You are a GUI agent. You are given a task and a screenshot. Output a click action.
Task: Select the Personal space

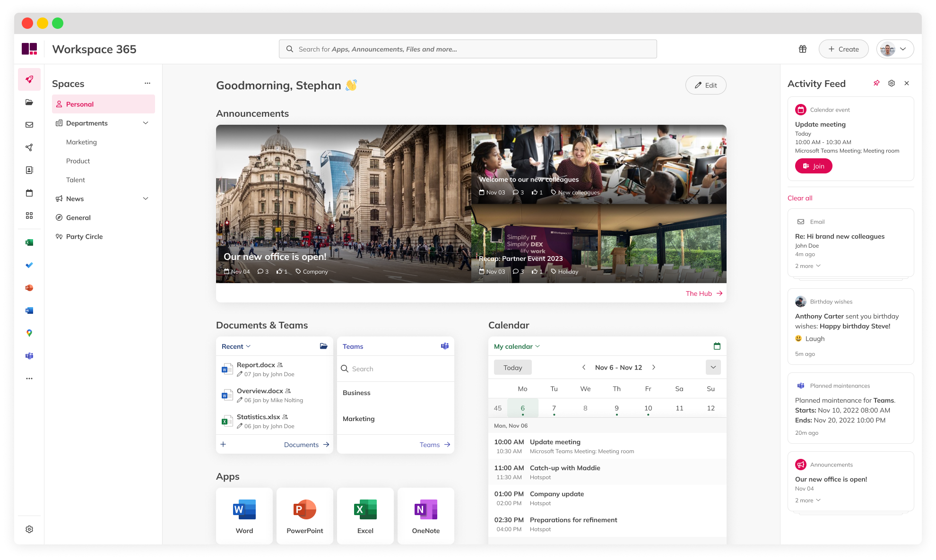[104, 104]
